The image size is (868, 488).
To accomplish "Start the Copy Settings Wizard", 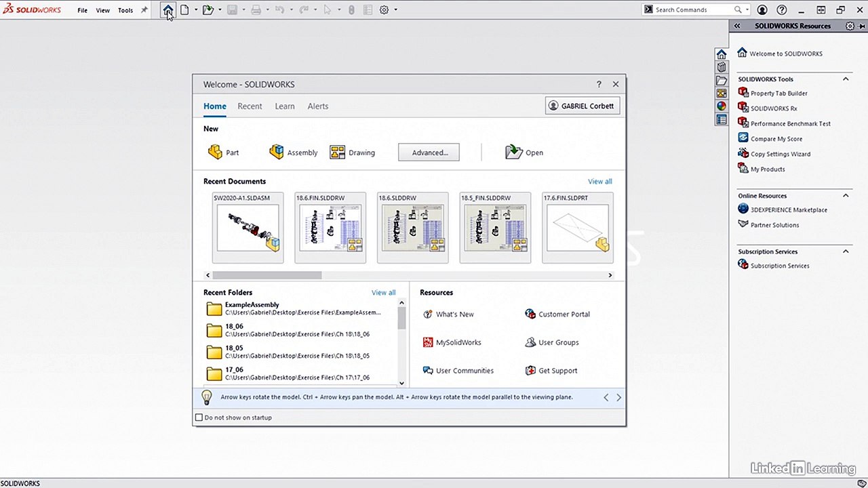I will [x=774, y=154].
